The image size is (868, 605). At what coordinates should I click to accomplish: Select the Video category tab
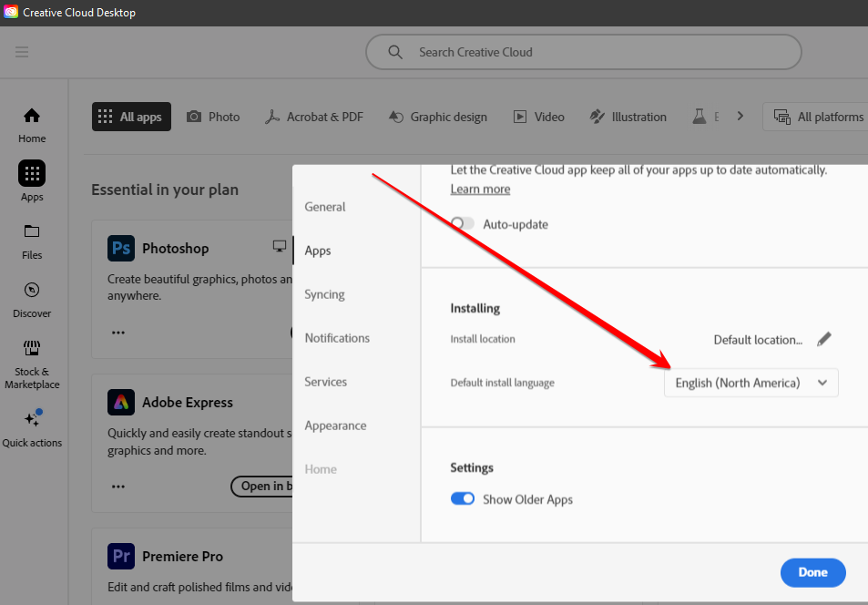point(538,117)
